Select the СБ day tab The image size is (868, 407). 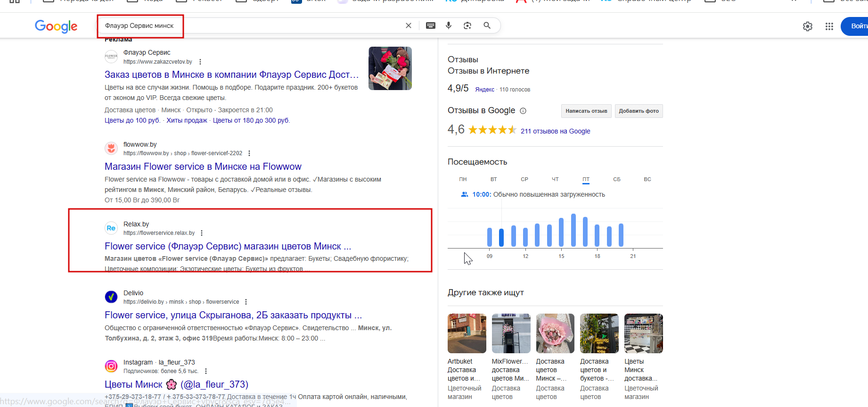[617, 179]
